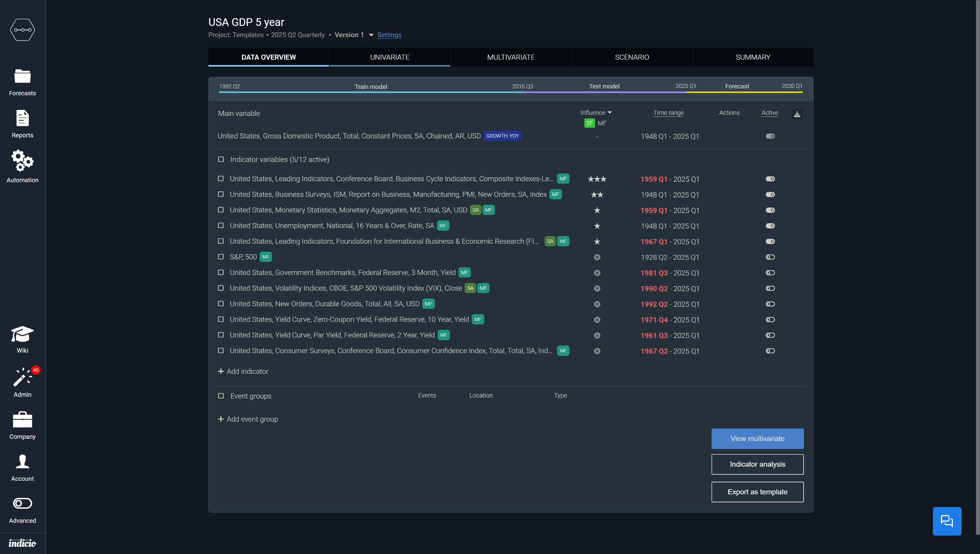The width and height of the screenshot is (980, 554).
Task: Open Admin magic wand icon
Action: coord(22,378)
